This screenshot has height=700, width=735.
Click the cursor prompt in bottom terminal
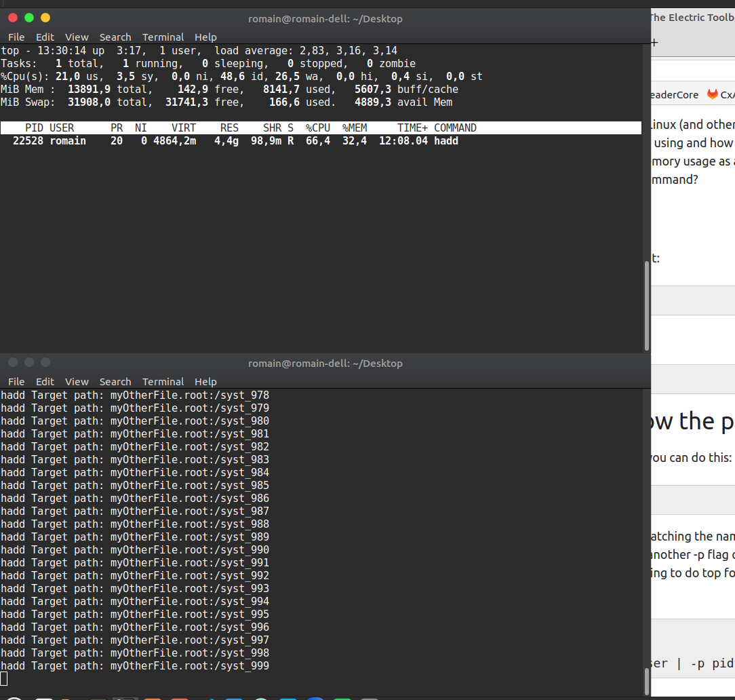pos(4,678)
